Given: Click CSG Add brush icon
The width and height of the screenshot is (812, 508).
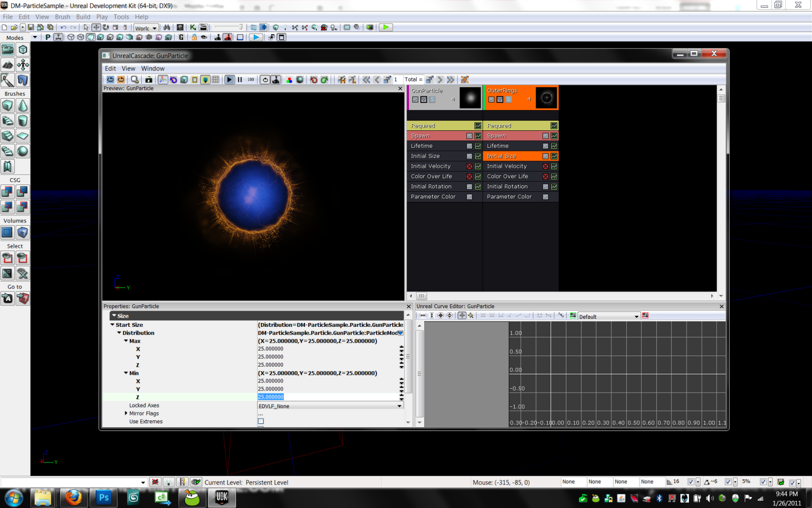Looking at the screenshot, I should pos(8,192).
